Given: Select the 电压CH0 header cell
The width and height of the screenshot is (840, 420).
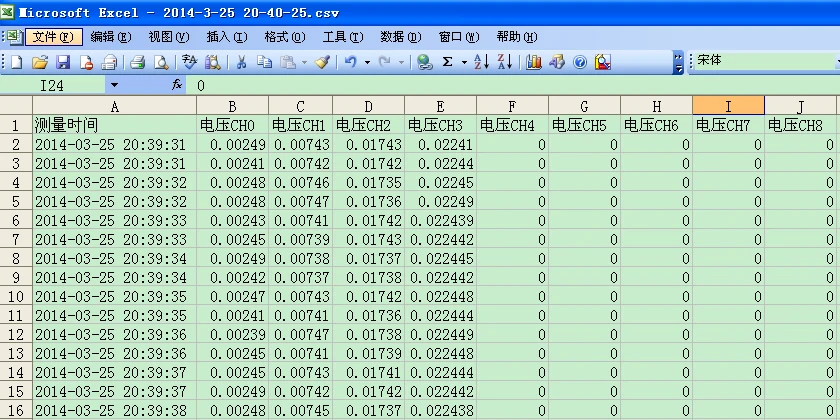Looking at the screenshot, I should click(x=232, y=125).
